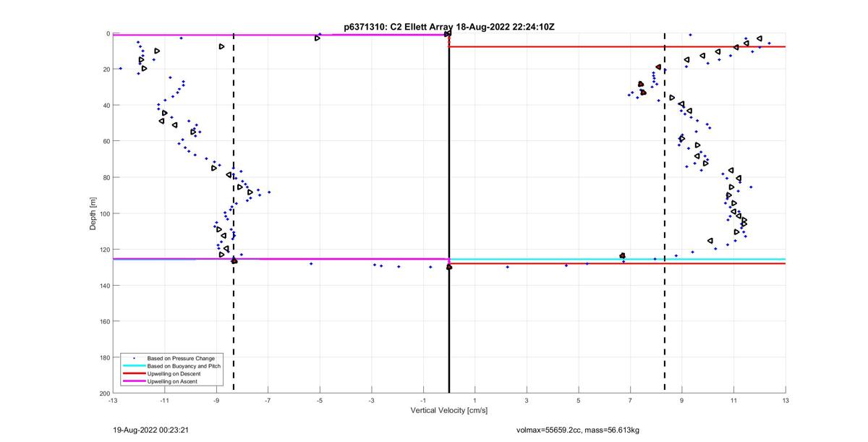Click y-axis tick label '200'
Viewport: 868px width, 442px height.
(103, 393)
